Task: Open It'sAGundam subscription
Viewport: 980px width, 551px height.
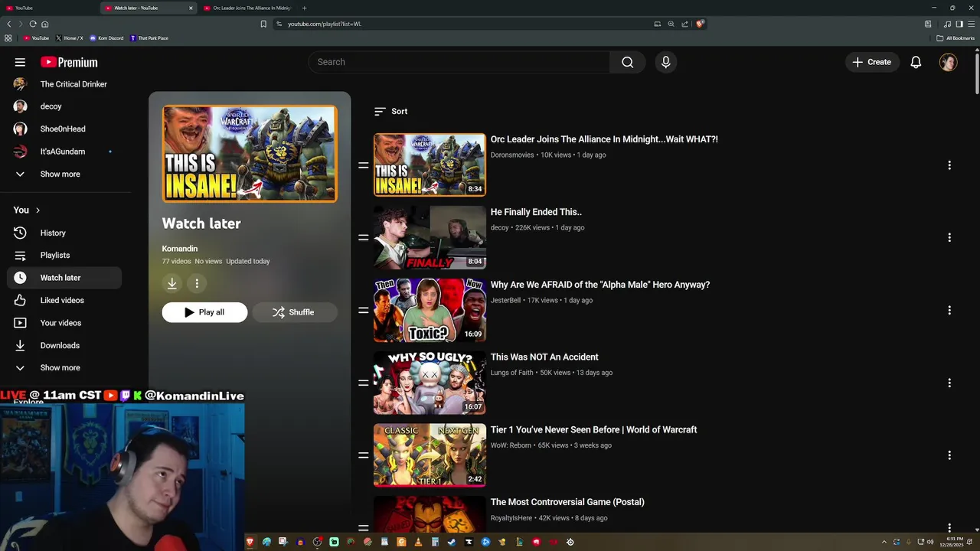Action: coord(64,152)
